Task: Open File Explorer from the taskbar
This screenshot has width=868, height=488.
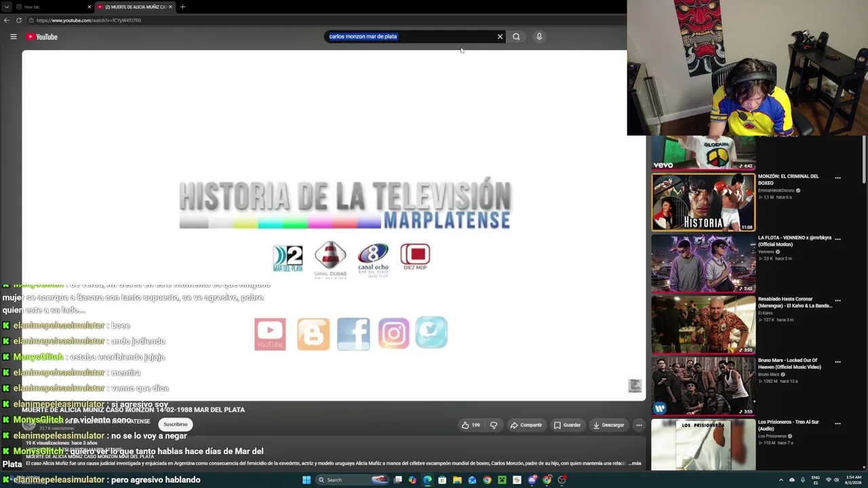Action: (x=457, y=480)
